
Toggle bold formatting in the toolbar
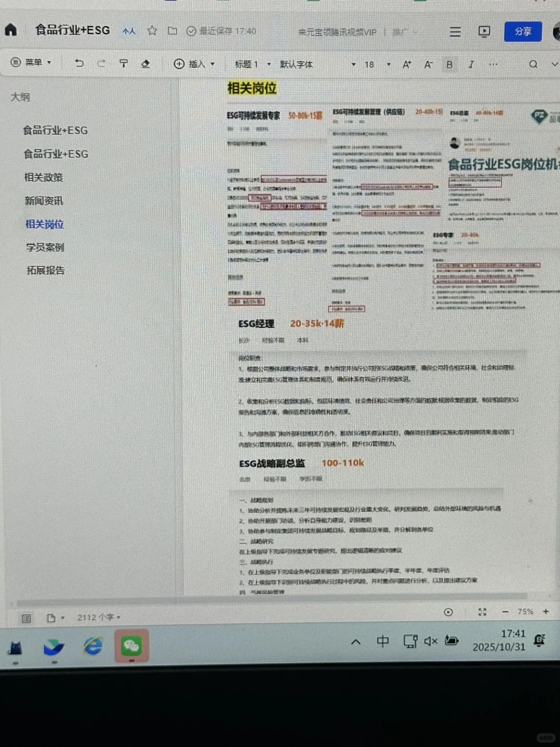(449, 64)
